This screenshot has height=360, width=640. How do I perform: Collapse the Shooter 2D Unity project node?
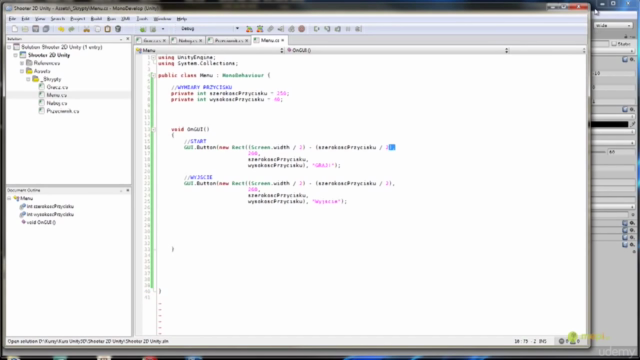click(16, 55)
